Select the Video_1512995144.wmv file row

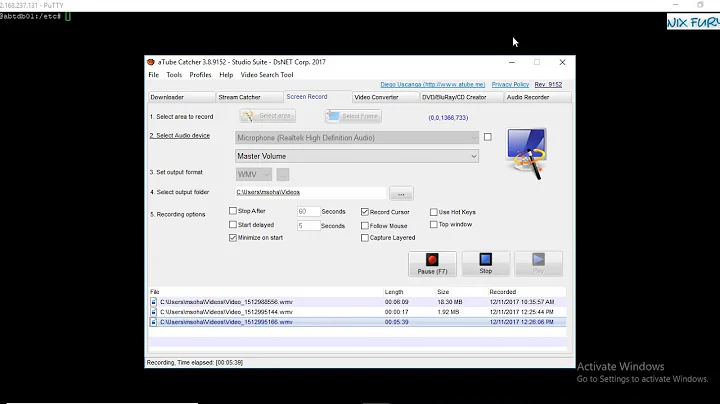[x=357, y=312]
